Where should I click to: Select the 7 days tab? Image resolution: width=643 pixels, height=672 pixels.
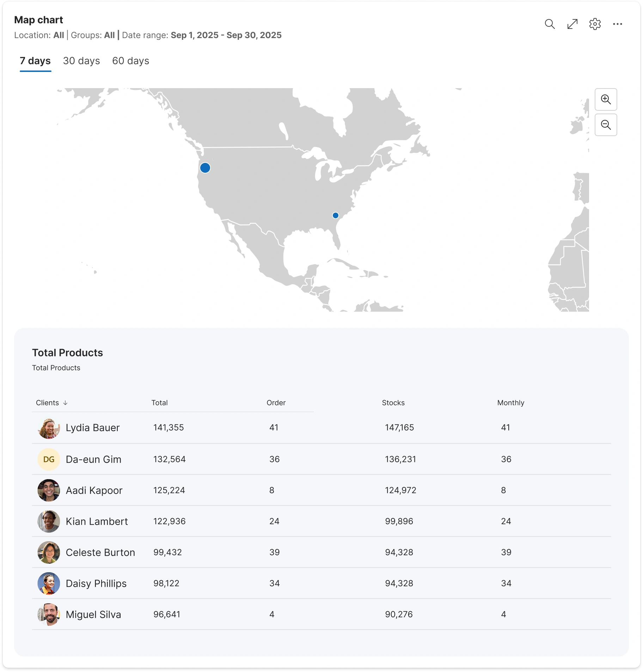pos(35,61)
